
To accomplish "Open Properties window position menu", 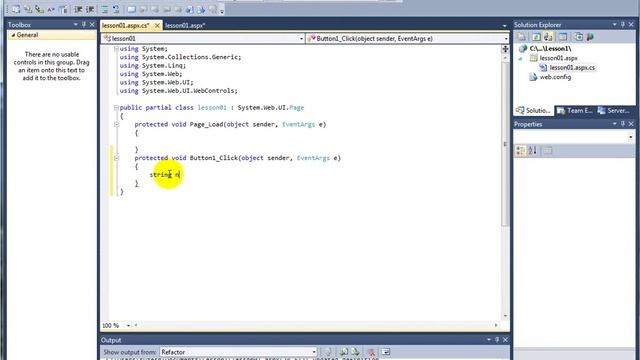I will click(614, 124).
